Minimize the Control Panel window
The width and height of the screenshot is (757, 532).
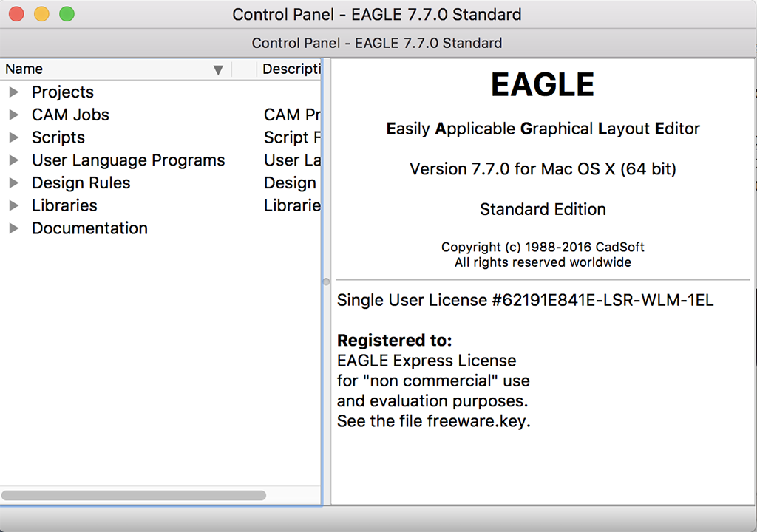pyautogui.click(x=41, y=14)
